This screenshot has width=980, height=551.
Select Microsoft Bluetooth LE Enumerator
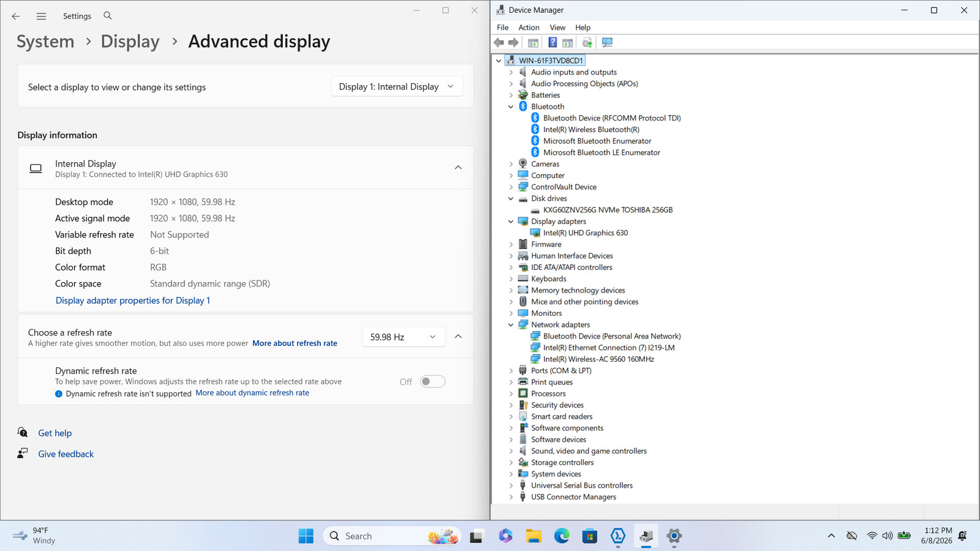601,152
